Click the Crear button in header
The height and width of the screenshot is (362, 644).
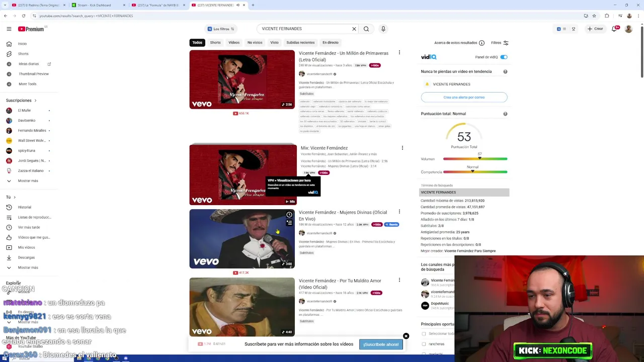click(595, 29)
